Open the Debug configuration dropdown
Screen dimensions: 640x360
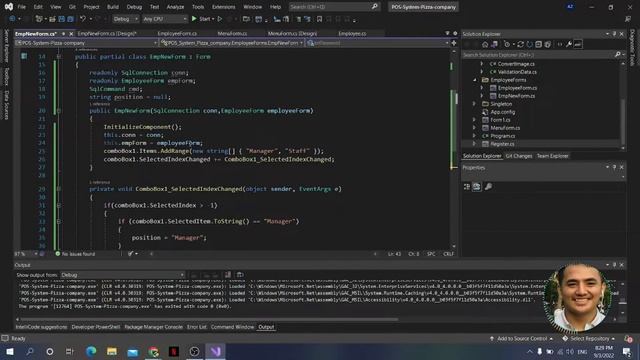pyautogui.click(x=125, y=19)
